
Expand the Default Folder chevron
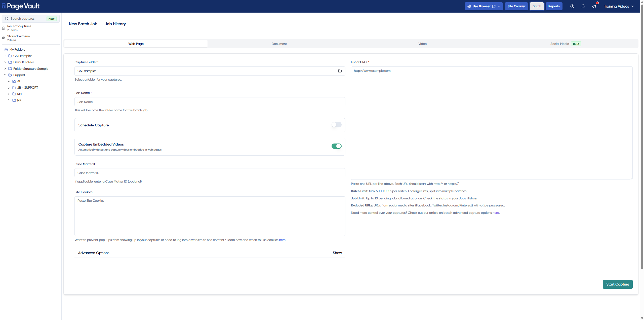coord(5,62)
